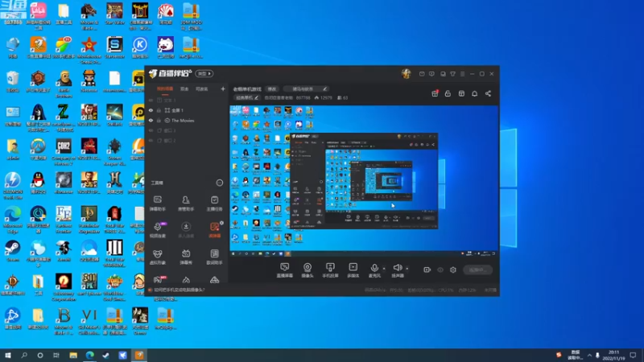Viewport: 644px width, 362px height.
Task: Add 手机投屏 phone mirroring source
Action: (330, 270)
